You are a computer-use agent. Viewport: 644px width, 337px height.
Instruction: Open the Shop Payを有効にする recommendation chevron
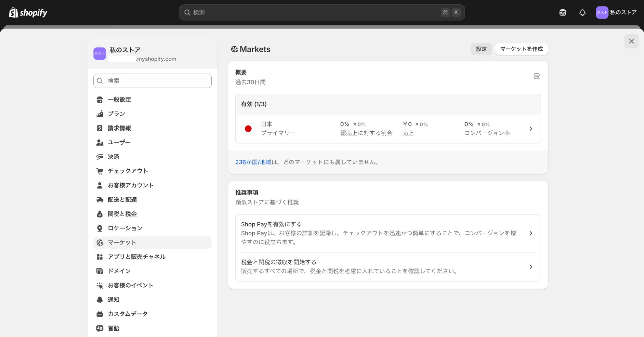tap(531, 233)
